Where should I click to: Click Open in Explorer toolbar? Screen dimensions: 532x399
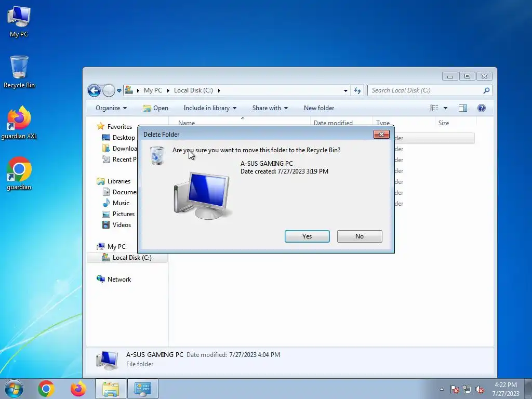click(x=155, y=108)
